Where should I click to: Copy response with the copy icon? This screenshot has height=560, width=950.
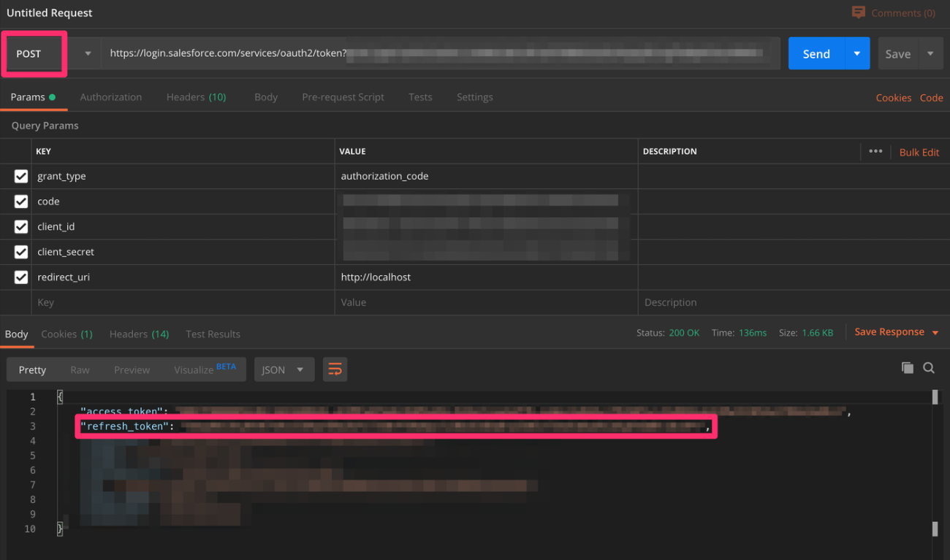point(907,368)
